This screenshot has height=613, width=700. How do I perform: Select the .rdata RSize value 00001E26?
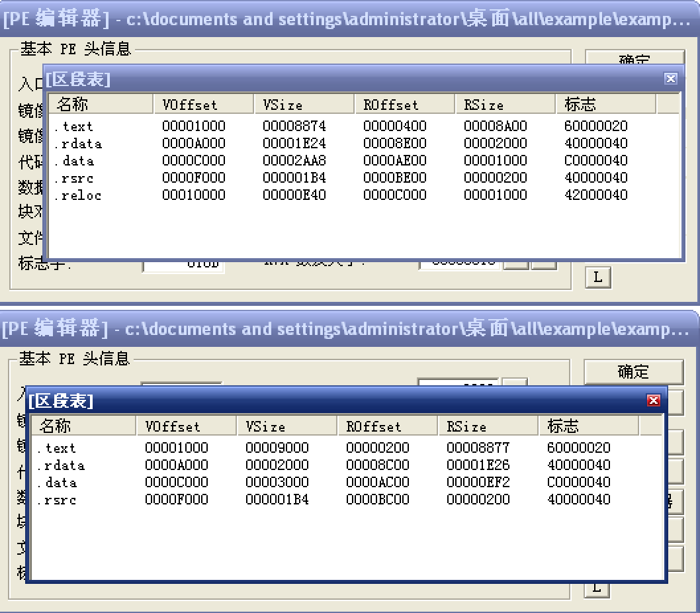pyautogui.click(x=478, y=465)
